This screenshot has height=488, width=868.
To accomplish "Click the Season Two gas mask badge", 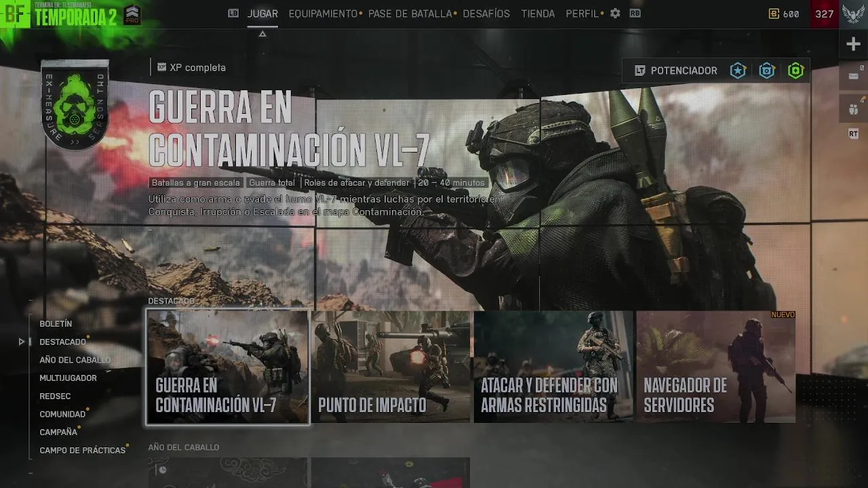I will (x=75, y=104).
